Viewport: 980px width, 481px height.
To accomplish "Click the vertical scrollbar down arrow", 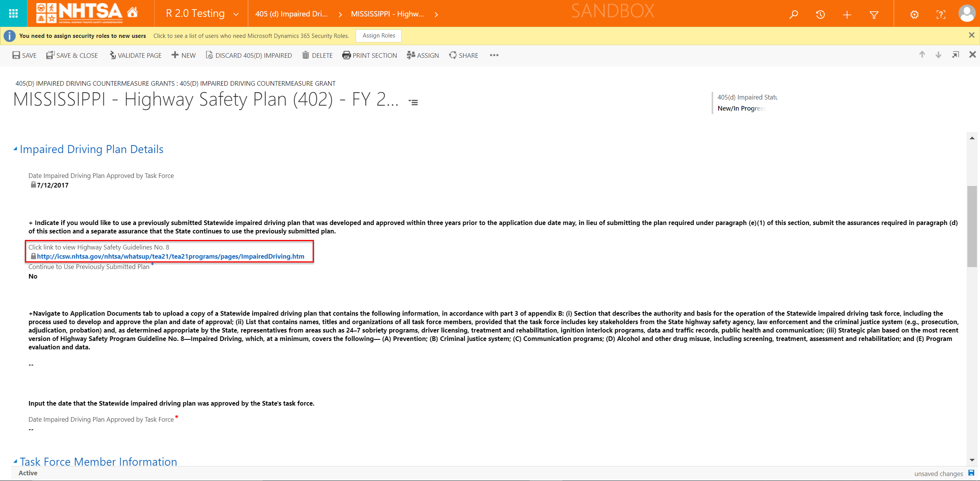I will (x=972, y=460).
